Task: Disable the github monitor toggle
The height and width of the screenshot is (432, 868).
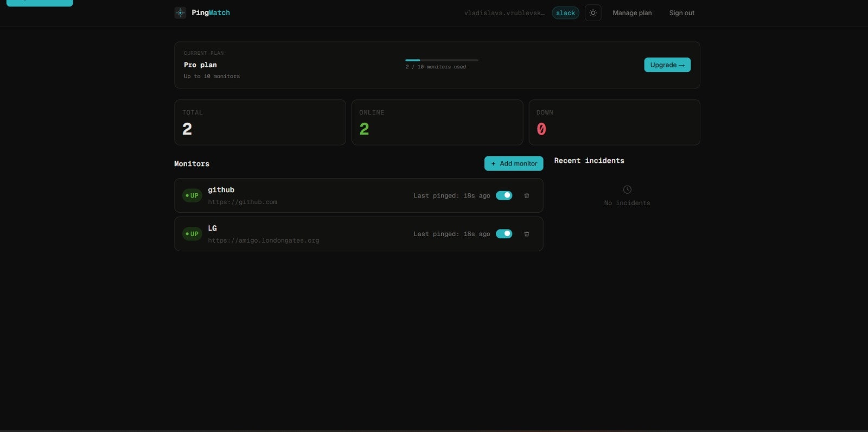Action: [504, 195]
